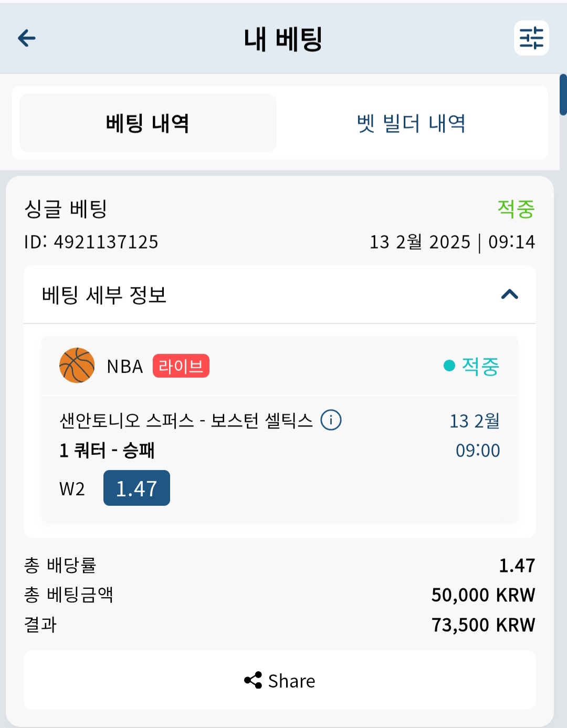Viewport: 567px width, 728px height.
Task: Click the 1.47 odds button
Action: click(136, 488)
